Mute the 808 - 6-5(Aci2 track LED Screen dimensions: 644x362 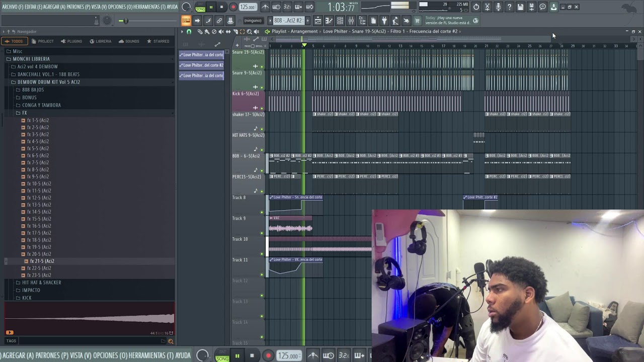pyautogui.click(x=262, y=170)
